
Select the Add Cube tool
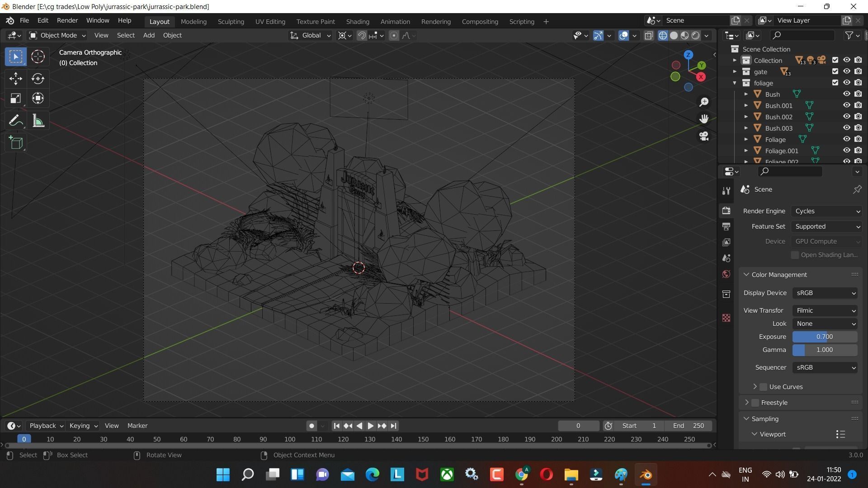pyautogui.click(x=16, y=143)
